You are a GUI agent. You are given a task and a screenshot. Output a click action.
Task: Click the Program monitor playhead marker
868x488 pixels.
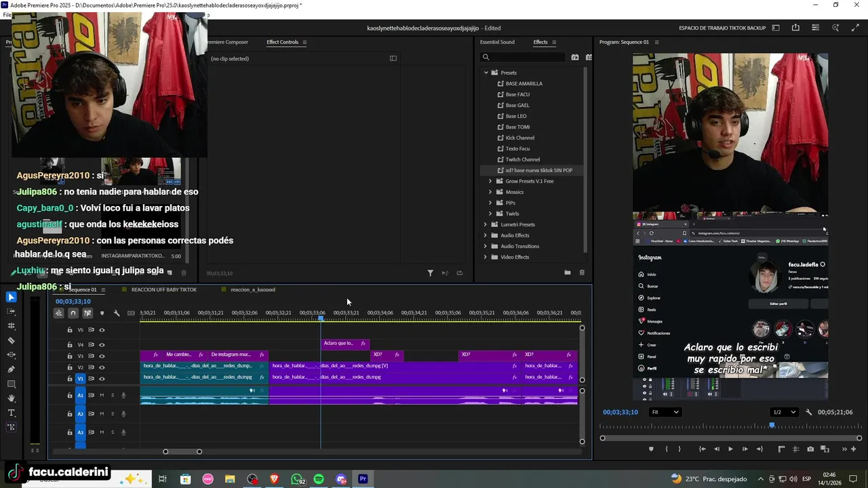(772, 425)
